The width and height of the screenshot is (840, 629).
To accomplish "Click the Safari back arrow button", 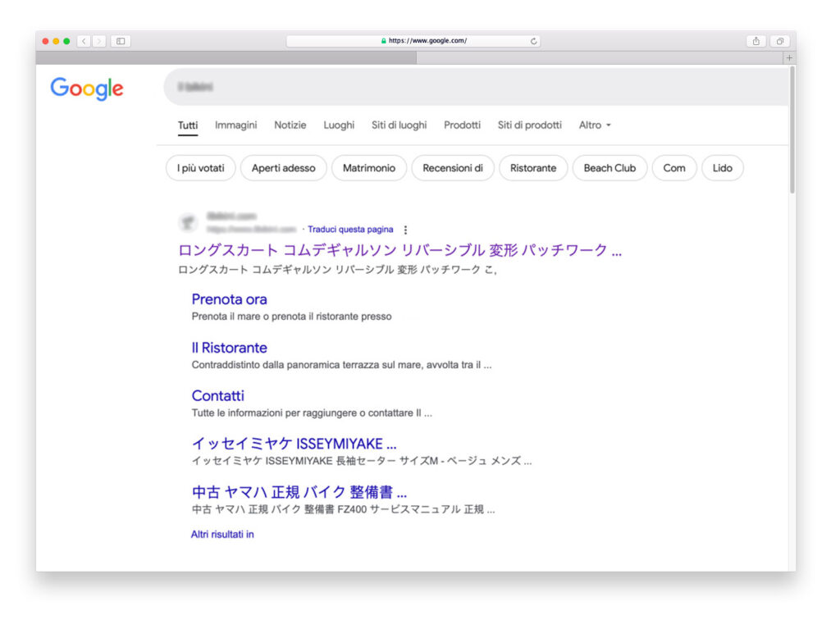I will click(x=84, y=41).
